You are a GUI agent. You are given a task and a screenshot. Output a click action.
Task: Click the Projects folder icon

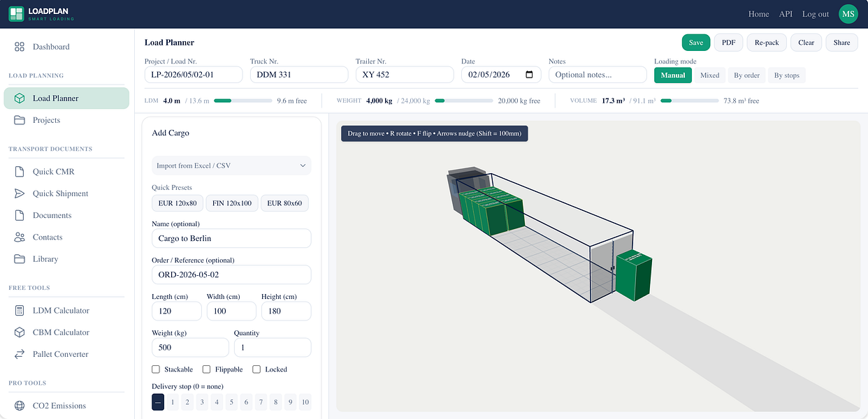[20, 120]
